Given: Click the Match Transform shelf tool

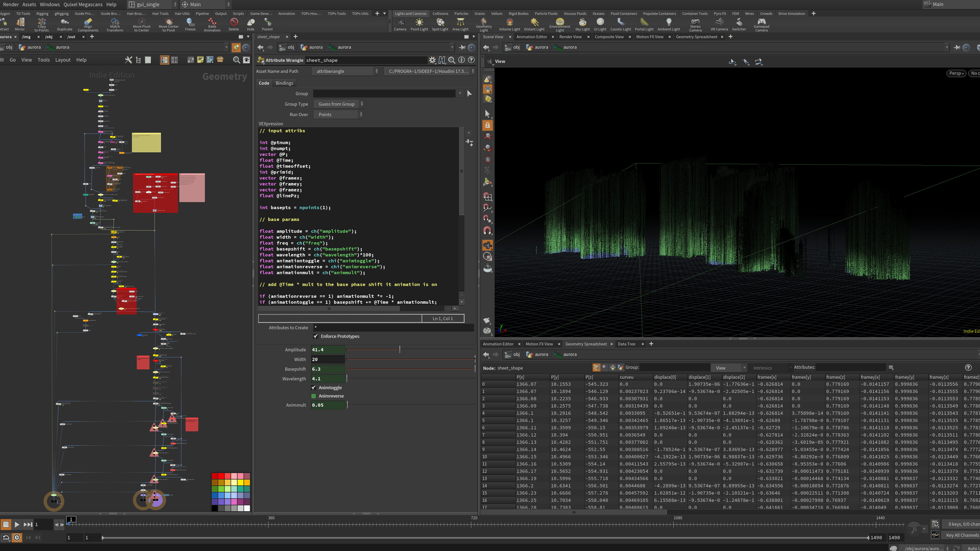Looking at the screenshot, I should [115, 24].
